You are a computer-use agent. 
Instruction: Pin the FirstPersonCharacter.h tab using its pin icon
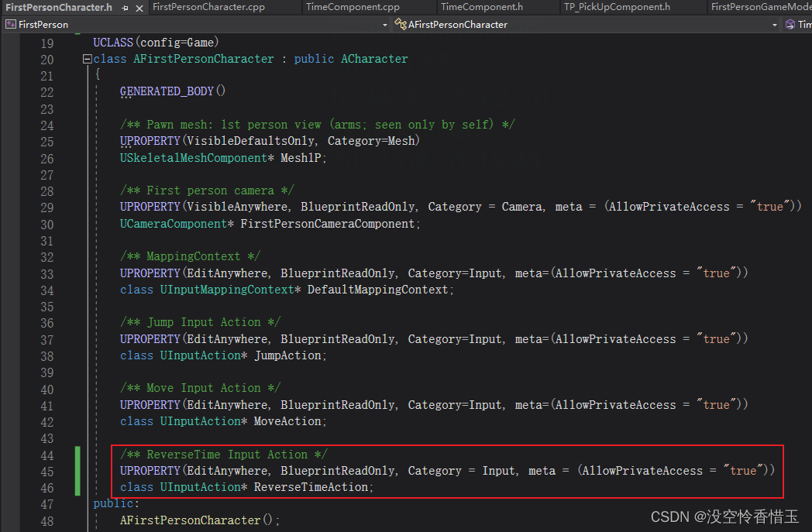pyautogui.click(x=124, y=8)
